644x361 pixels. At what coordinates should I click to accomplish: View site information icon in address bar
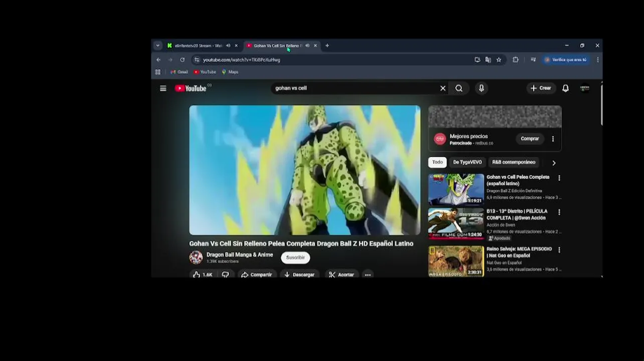pyautogui.click(x=197, y=60)
